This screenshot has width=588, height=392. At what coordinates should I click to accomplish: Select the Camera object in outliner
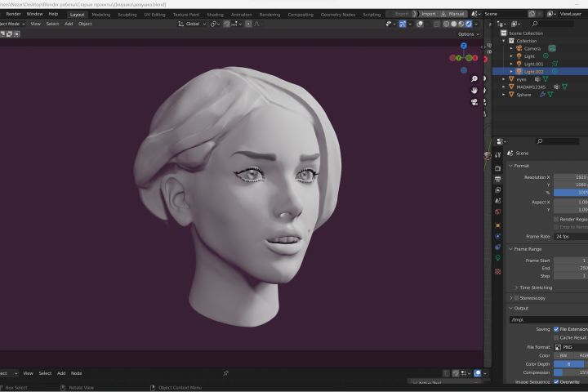532,48
